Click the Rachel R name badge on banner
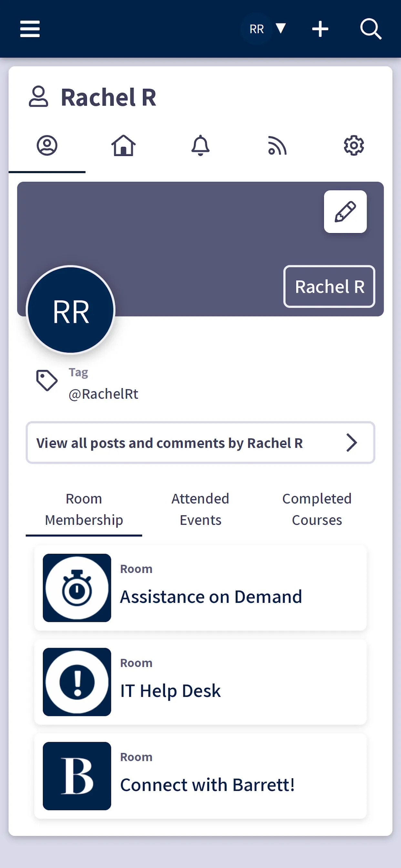Screen dimensions: 401x868 pos(329,286)
